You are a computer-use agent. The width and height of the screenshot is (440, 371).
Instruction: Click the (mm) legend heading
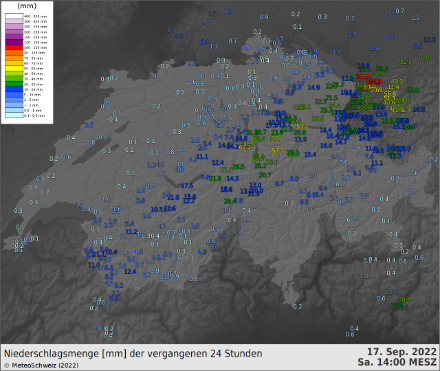[27, 6]
